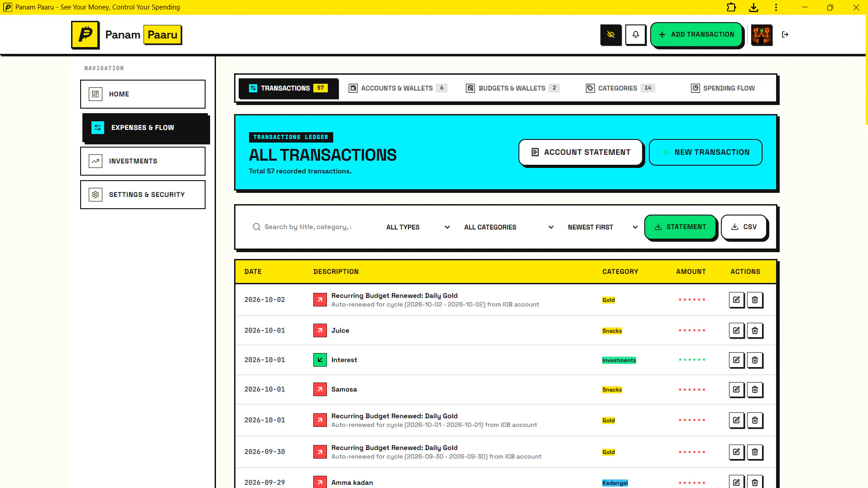The height and width of the screenshot is (488, 868).
Task: Click the Investments category tag on Interest
Action: pyautogui.click(x=619, y=360)
